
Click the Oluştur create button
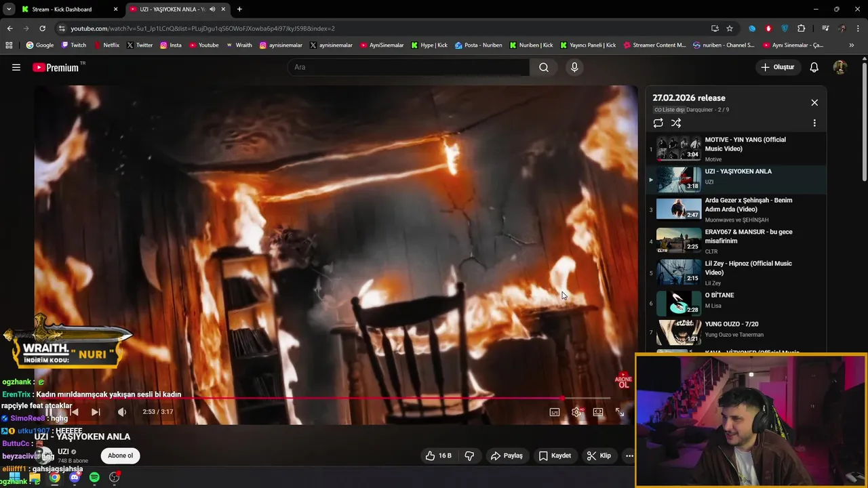click(x=777, y=67)
